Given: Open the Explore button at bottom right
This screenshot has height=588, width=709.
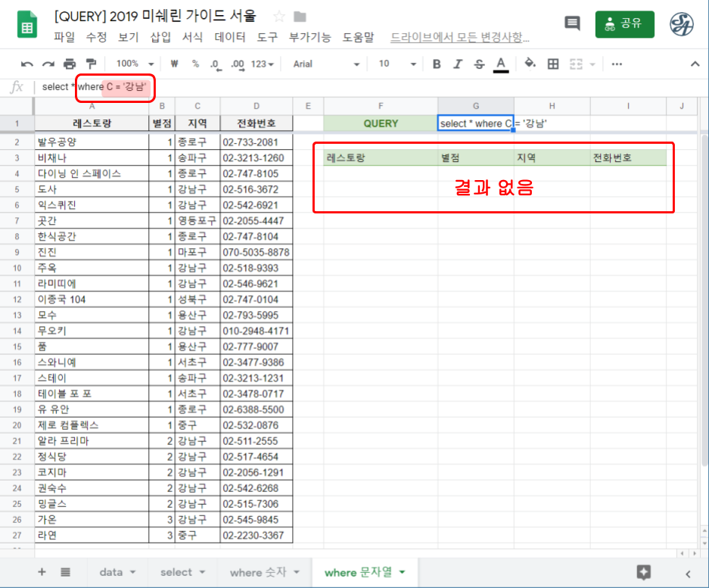Looking at the screenshot, I should [644, 572].
